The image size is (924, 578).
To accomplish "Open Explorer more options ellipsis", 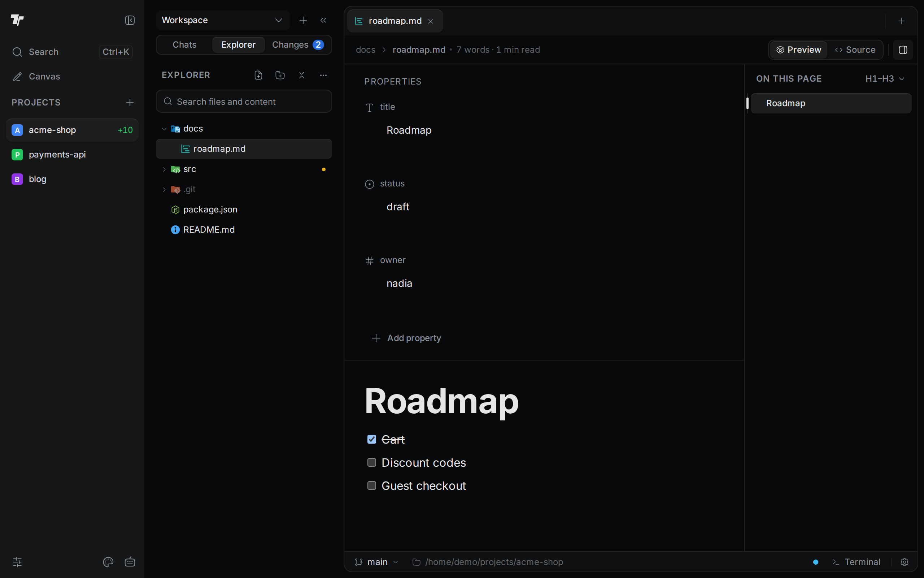I will [323, 75].
